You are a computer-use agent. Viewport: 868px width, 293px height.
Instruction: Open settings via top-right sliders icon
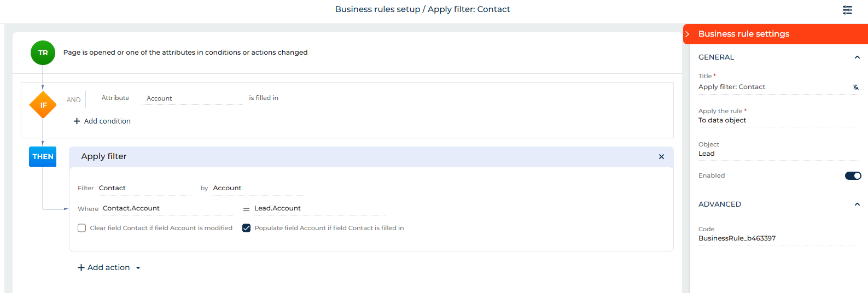pyautogui.click(x=847, y=10)
